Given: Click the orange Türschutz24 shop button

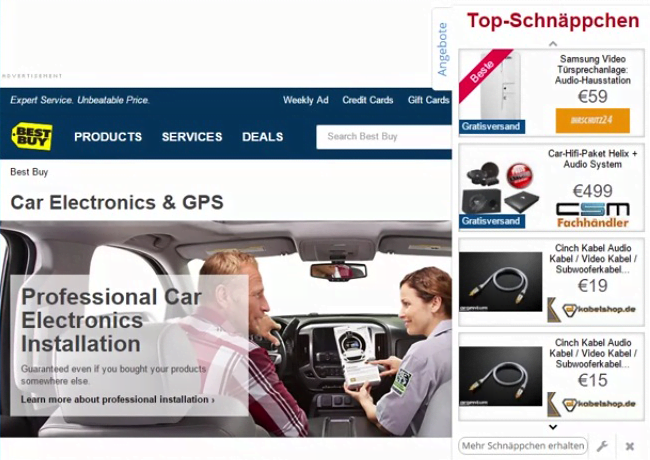Looking at the screenshot, I should 592,121.
